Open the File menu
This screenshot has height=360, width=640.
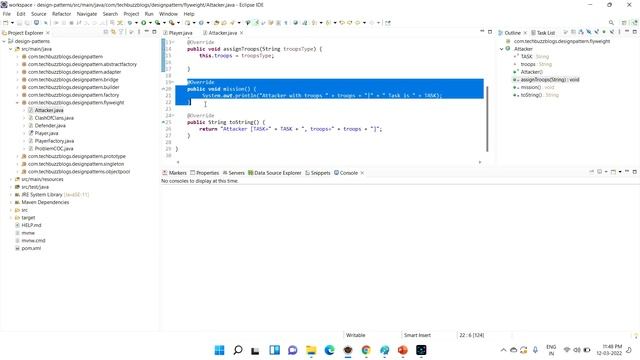[x=7, y=14]
